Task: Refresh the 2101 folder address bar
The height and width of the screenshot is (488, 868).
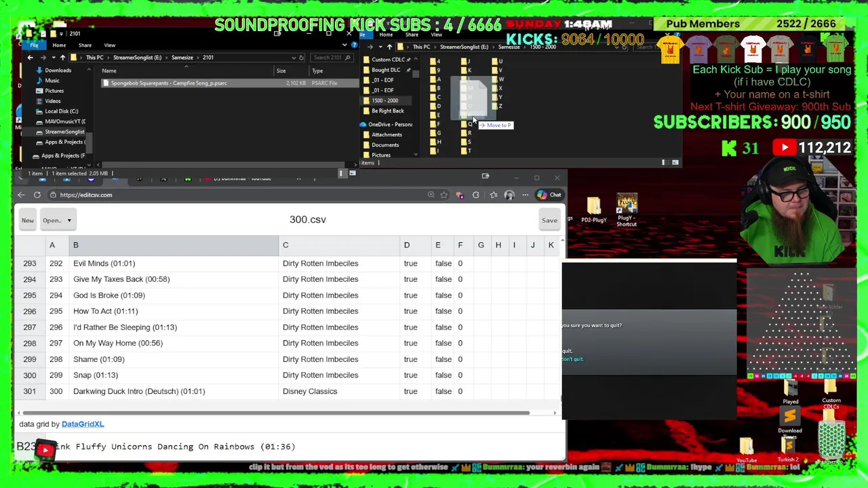Action: pos(302,58)
